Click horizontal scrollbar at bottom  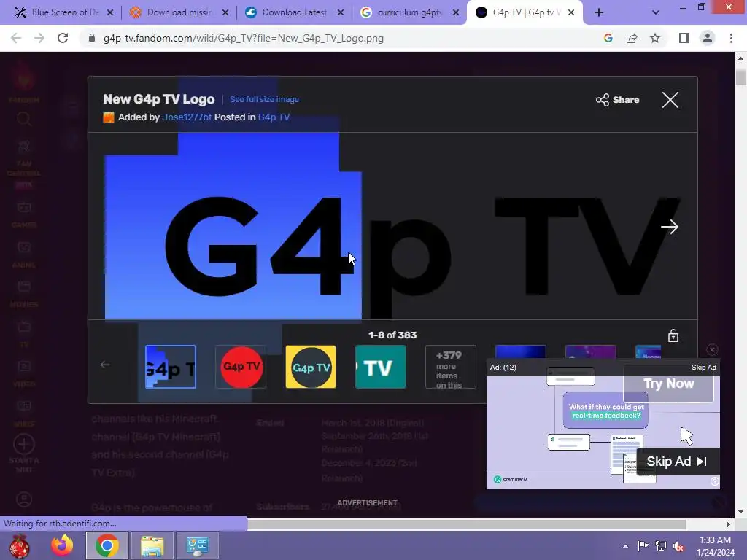(x=467, y=524)
